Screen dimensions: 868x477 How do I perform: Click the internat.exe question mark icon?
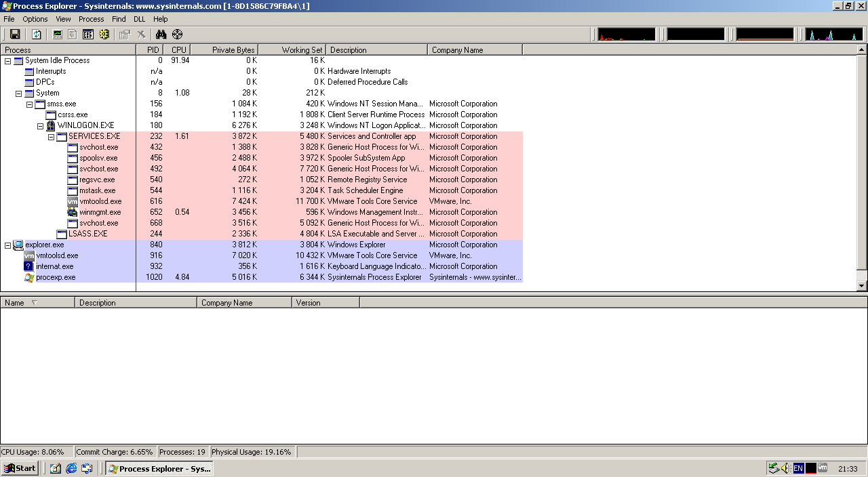tap(29, 266)
